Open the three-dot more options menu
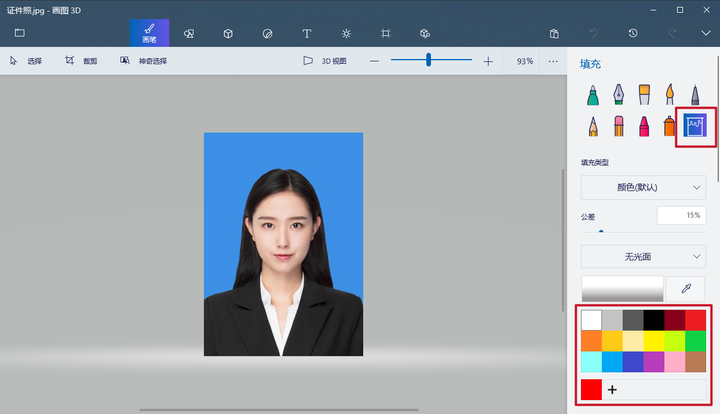The width and height of the screenshot is (720, 414). tap(553, 61)
